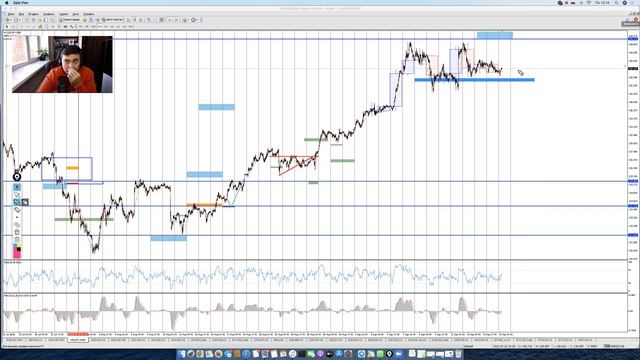The width and height of the screenshot is (640, 360).
Task: Tile chart windows with green grid icon
Action: tap(162, 20)
